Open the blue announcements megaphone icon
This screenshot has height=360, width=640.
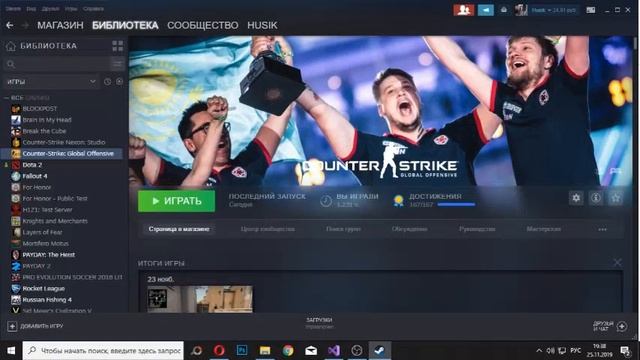(486, 10)
